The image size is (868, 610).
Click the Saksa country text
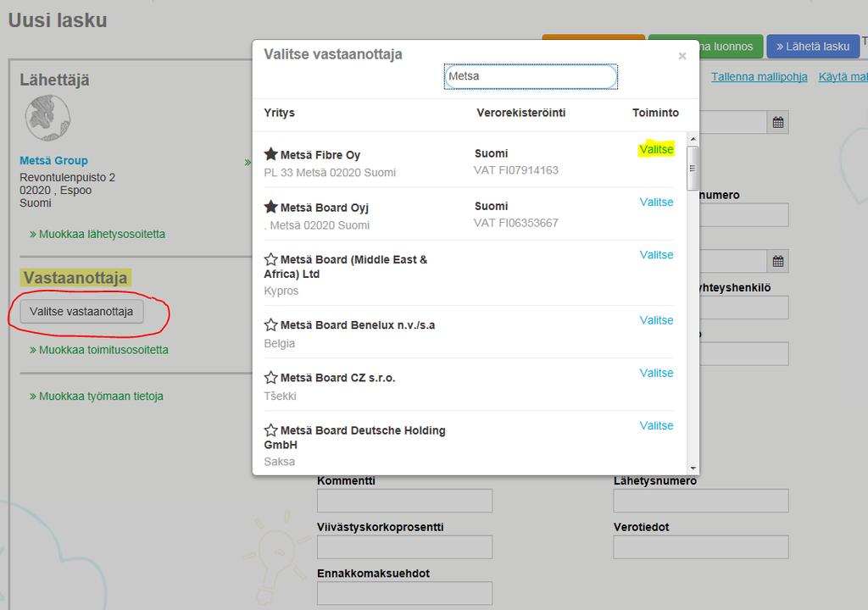click(x=280, y=462)
